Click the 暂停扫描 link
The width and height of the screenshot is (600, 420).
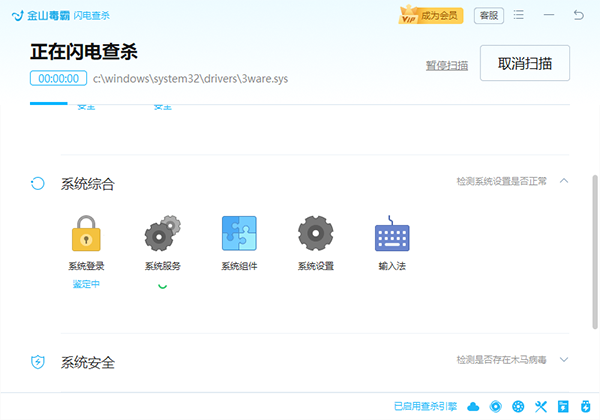tap(447, 65)
